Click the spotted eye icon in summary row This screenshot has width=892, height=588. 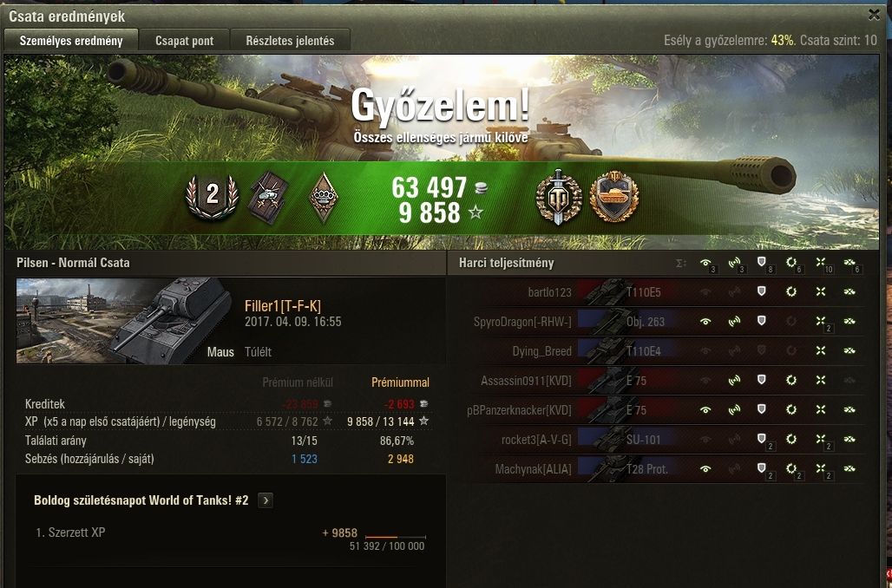705,263
